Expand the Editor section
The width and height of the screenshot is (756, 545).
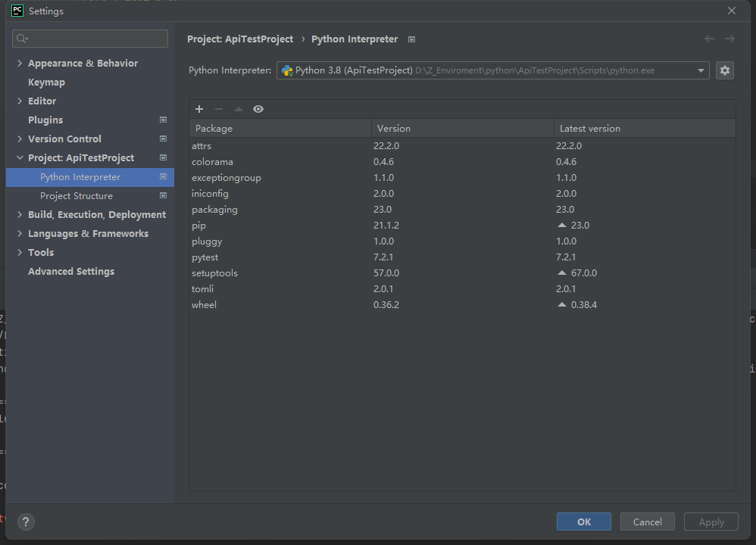[x=20, y=101]
